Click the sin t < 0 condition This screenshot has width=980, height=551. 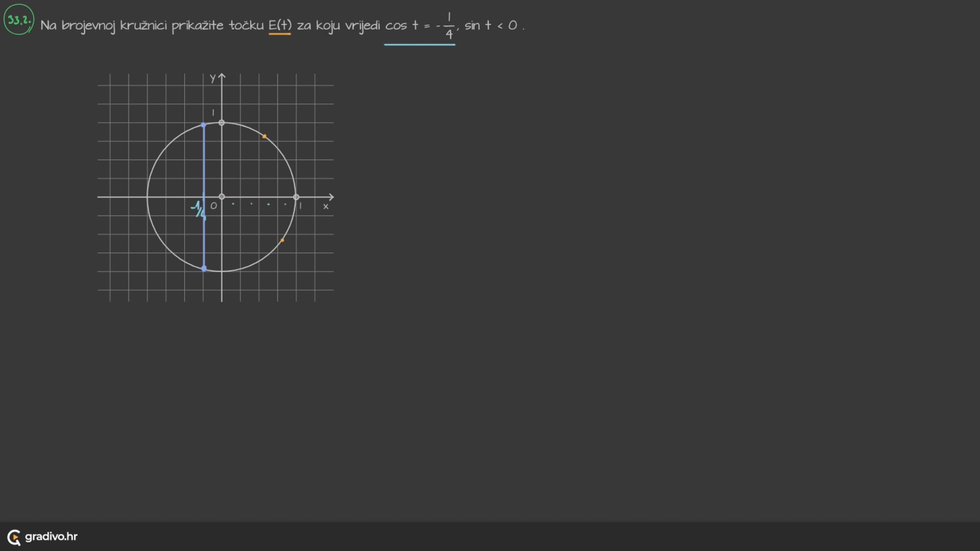tap(491, 26)
